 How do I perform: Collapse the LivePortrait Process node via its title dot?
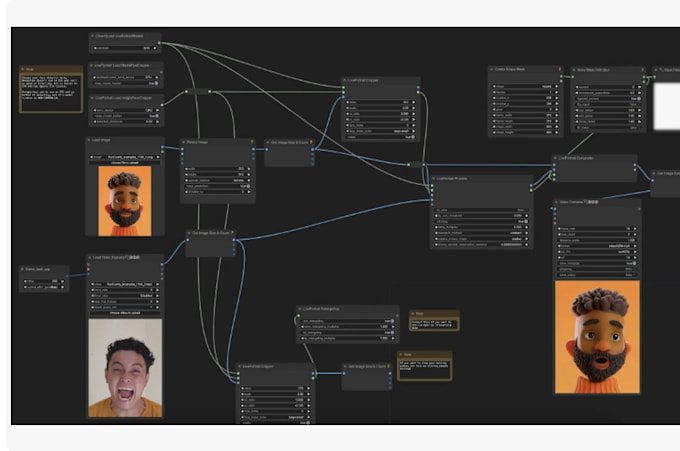435,179
